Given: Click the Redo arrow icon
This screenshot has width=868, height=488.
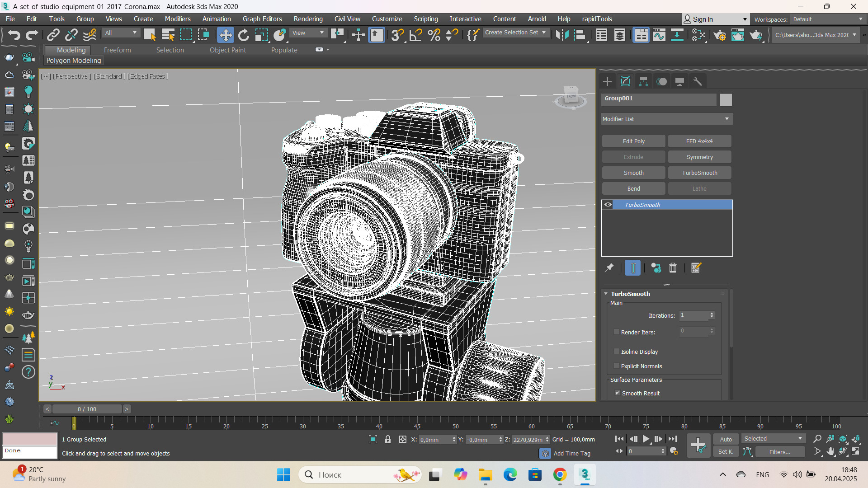Looking at the screenshot, I should pos(32,35).
